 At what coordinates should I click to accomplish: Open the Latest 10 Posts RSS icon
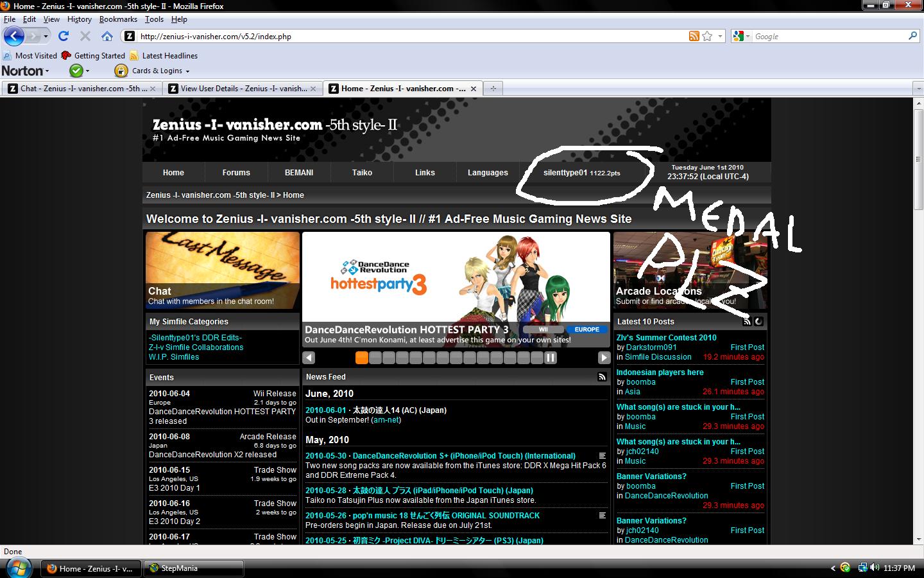click(747, 322)
